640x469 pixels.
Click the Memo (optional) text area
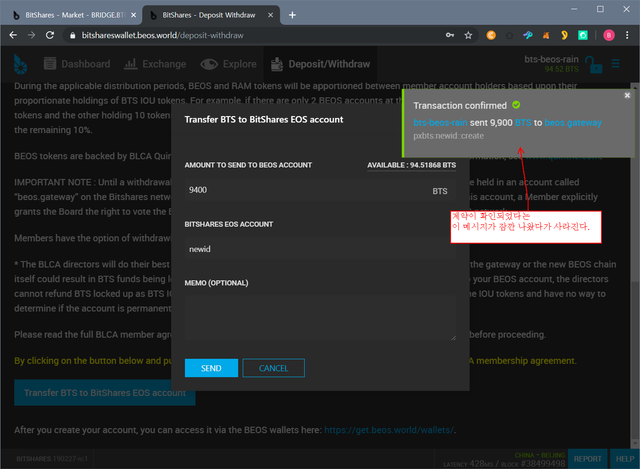pos(320,318)
